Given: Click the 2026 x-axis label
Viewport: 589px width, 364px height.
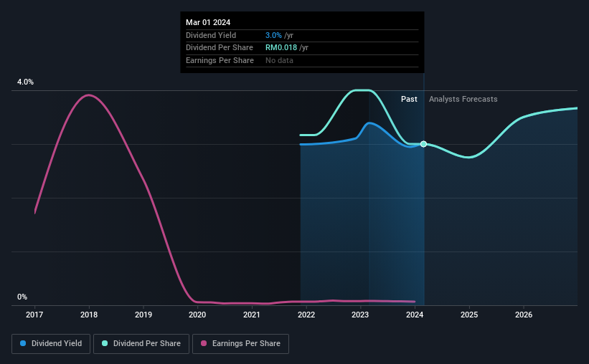Looking at the screenshot, I should (x=524, y=315).
